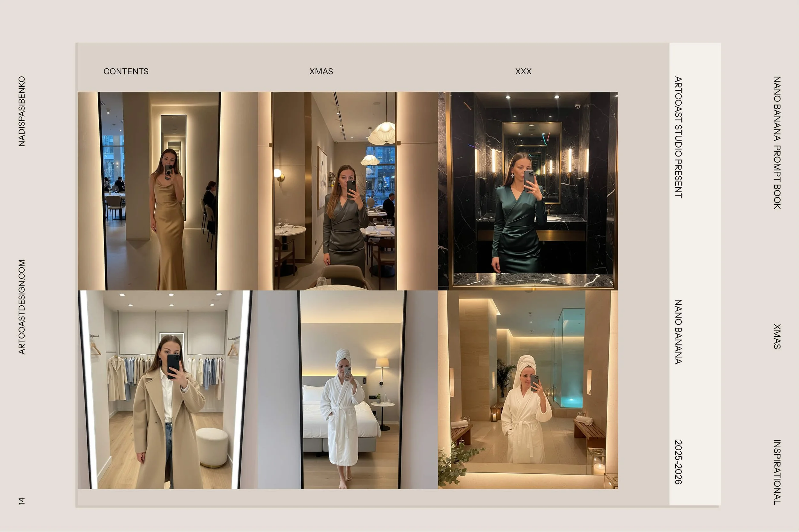Open the ARTCOASTDESIGN.COM link

click(22, 307)
